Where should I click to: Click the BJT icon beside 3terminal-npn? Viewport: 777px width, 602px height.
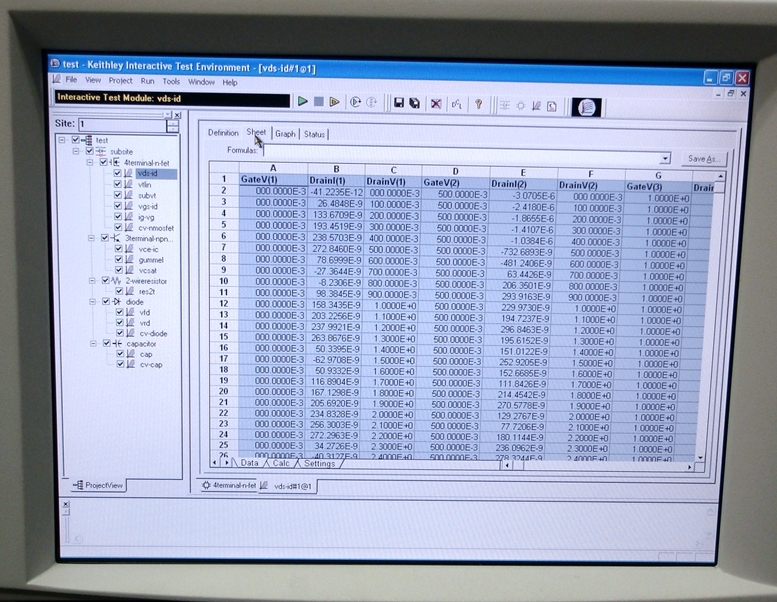(117, 238)
